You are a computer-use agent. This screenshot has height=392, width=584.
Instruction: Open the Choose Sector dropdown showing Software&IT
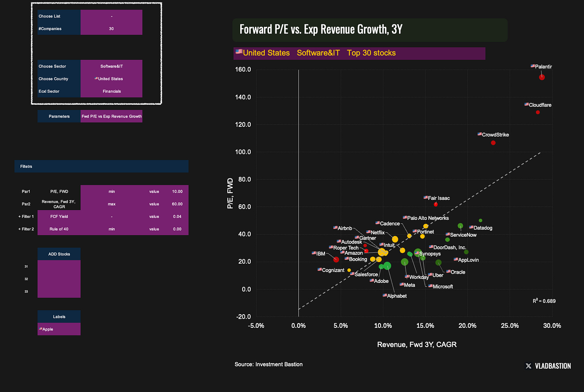tap(112, 66)
